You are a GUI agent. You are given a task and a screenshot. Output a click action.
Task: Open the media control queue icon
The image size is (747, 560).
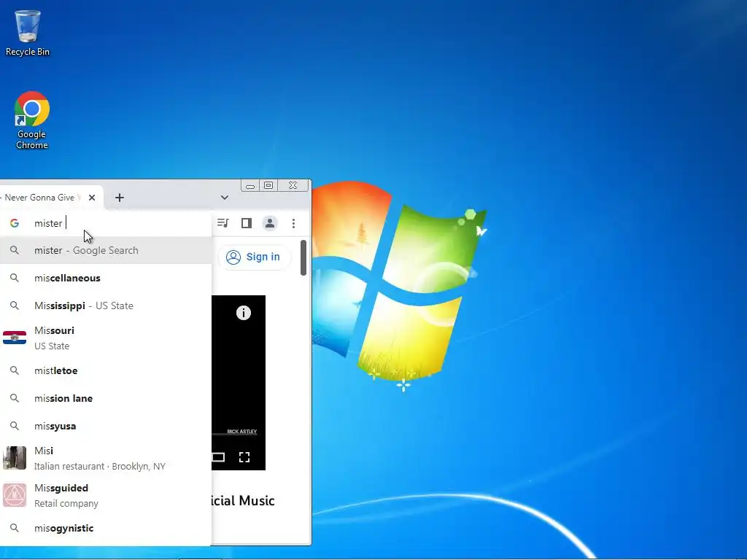tap(223, 223)
